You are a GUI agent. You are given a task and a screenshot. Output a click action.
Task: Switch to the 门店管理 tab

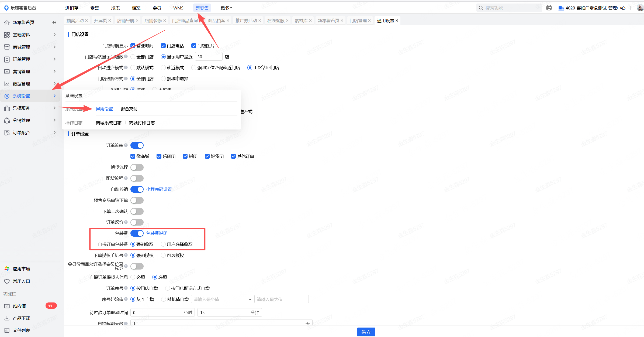358,21
